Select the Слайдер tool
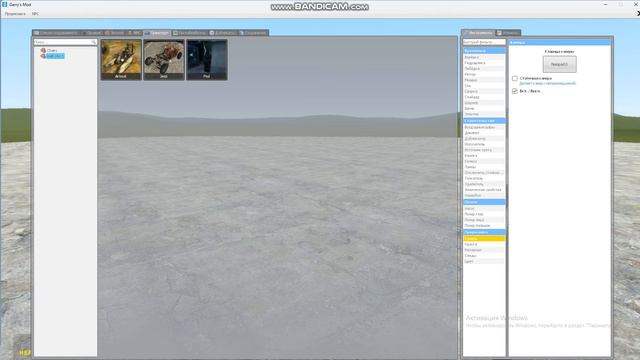Viewport: 640px width, 360px height. (x=484, y=97)
